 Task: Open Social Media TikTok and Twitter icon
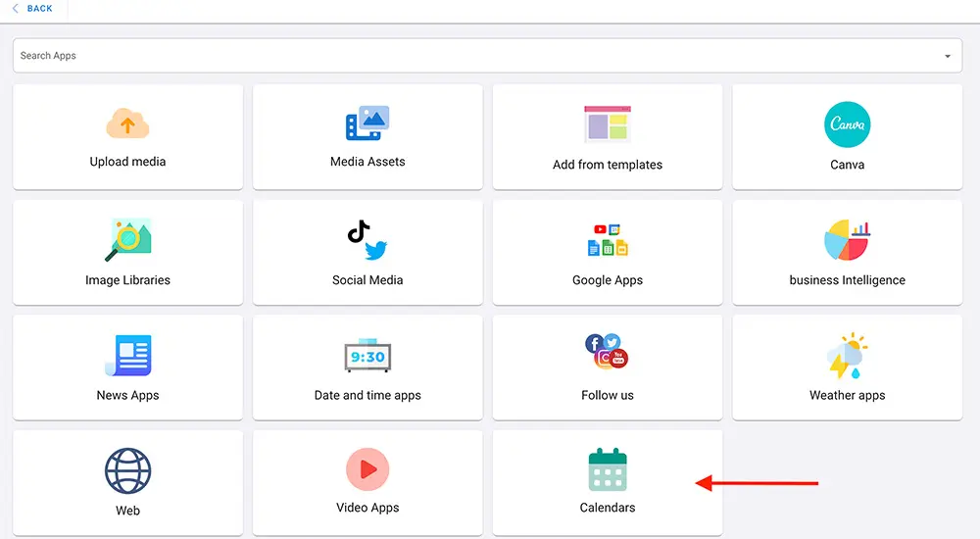[x=367, y=240]
